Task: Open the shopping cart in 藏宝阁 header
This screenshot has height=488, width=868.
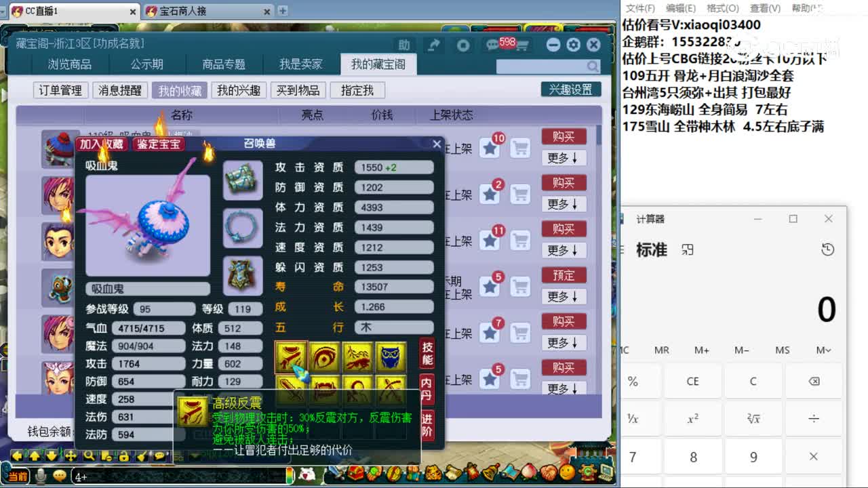Action: coord(524,45)
